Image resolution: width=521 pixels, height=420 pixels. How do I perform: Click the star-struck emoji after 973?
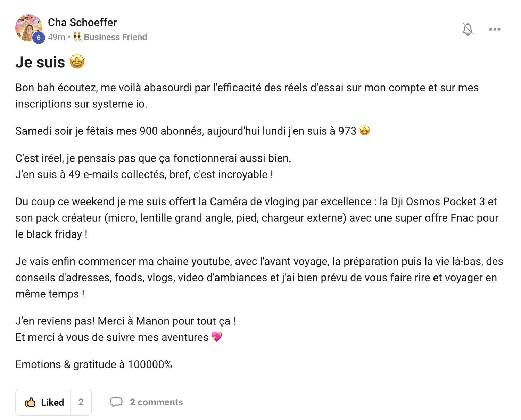pyautogui.click(x=364, y=131)
